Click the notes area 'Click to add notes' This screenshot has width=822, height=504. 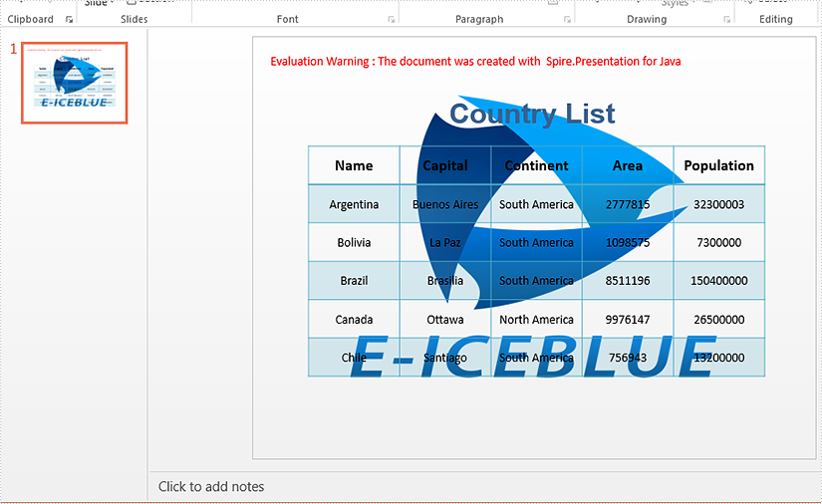[x=211, y=487]
